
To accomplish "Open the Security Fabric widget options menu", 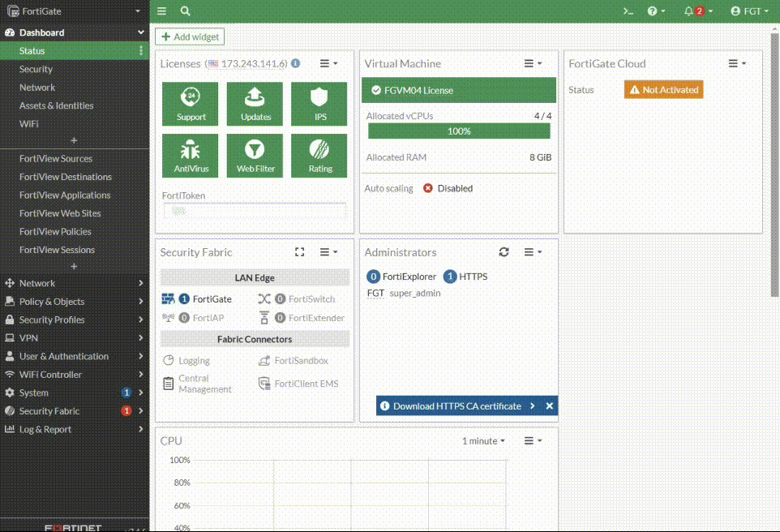I will 328,252.
